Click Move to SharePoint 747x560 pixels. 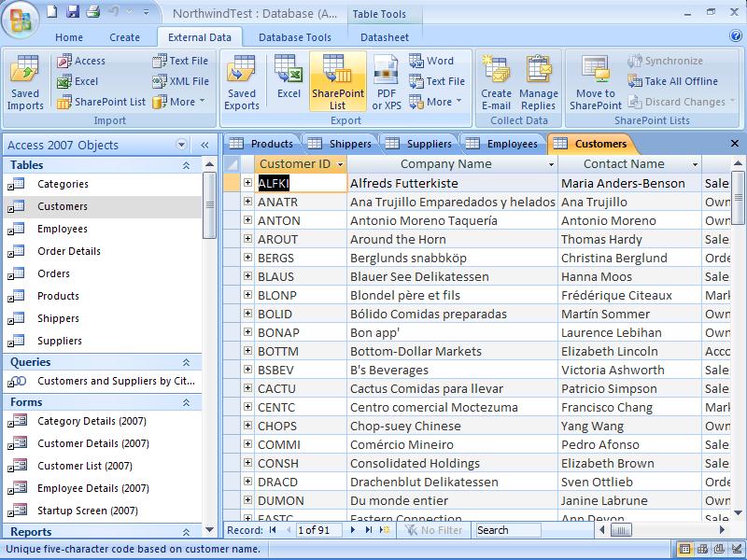pos(596,82)
